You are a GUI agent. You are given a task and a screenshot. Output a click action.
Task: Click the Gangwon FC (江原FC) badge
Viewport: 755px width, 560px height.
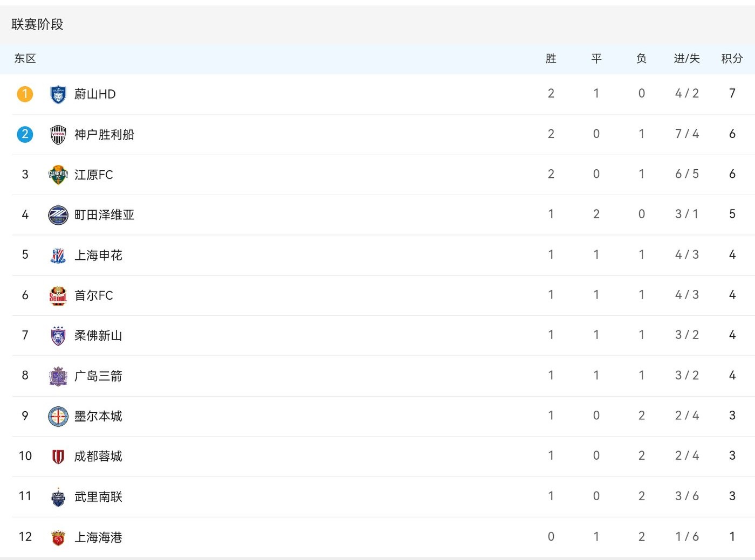[58, 175]
